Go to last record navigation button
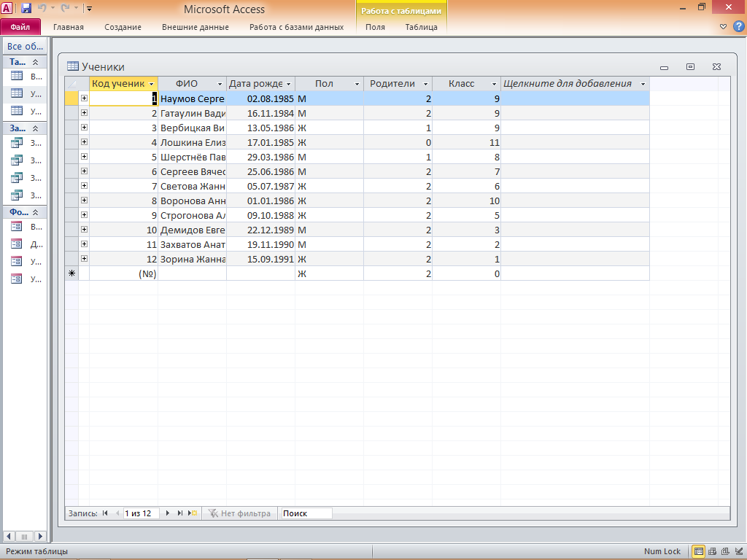 [179, 513]
